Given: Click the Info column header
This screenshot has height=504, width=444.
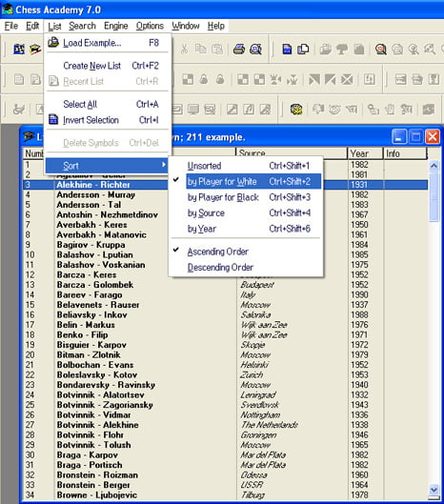Looking at the screenshot, I should click(405, 153).
